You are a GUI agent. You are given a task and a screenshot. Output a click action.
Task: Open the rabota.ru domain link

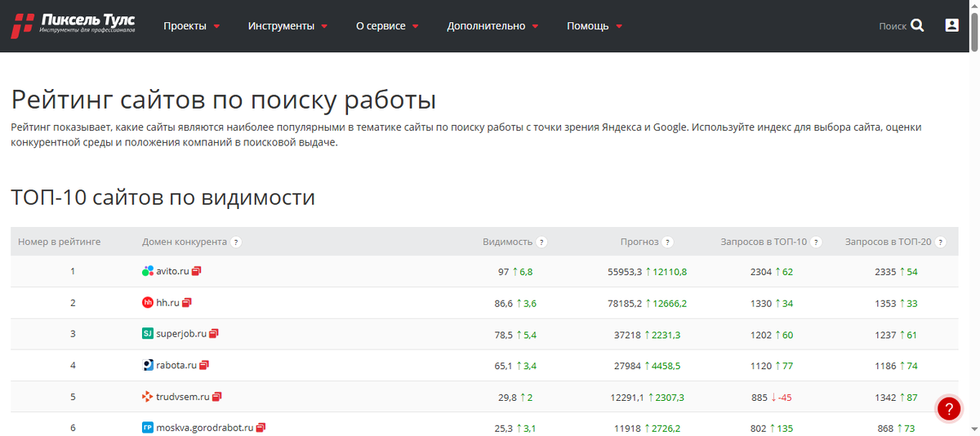click(176, 365)
